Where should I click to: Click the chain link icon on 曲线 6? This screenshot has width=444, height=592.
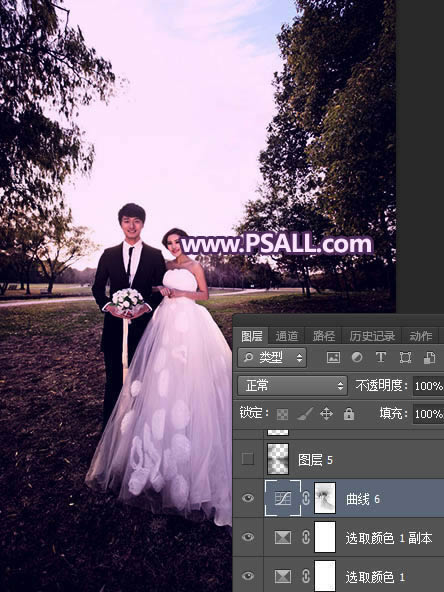[306, 498]
